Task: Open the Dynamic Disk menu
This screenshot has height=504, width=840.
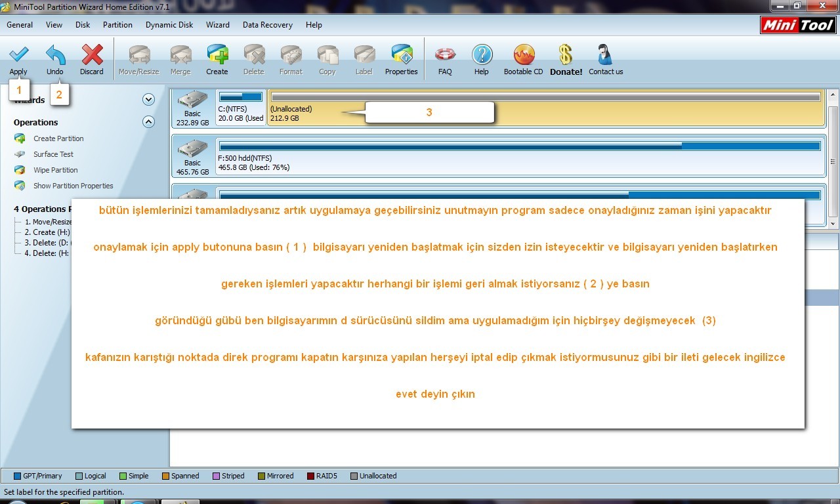Action: [169, 25]
